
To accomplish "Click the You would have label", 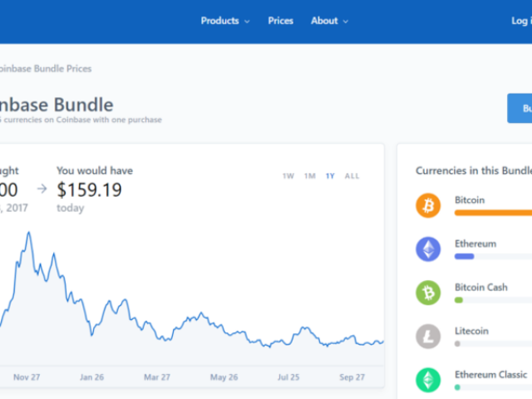I will pos(95,170).
